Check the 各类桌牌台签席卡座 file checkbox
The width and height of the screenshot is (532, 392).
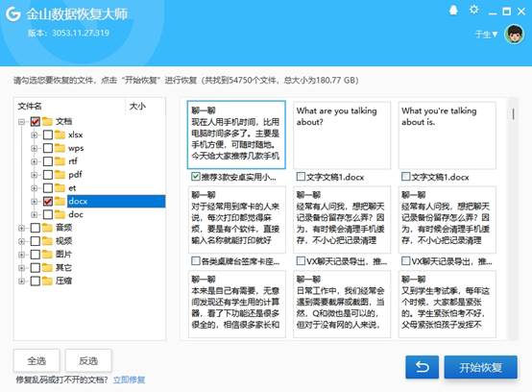tap(196, 261)
